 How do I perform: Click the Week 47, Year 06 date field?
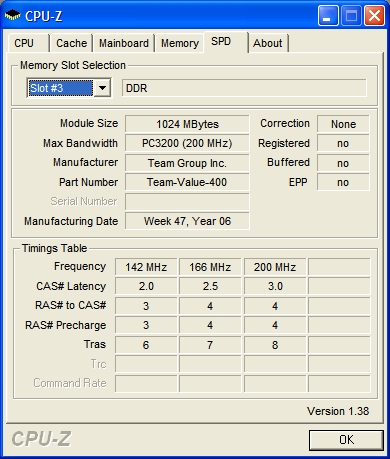[x=187, y=221]
